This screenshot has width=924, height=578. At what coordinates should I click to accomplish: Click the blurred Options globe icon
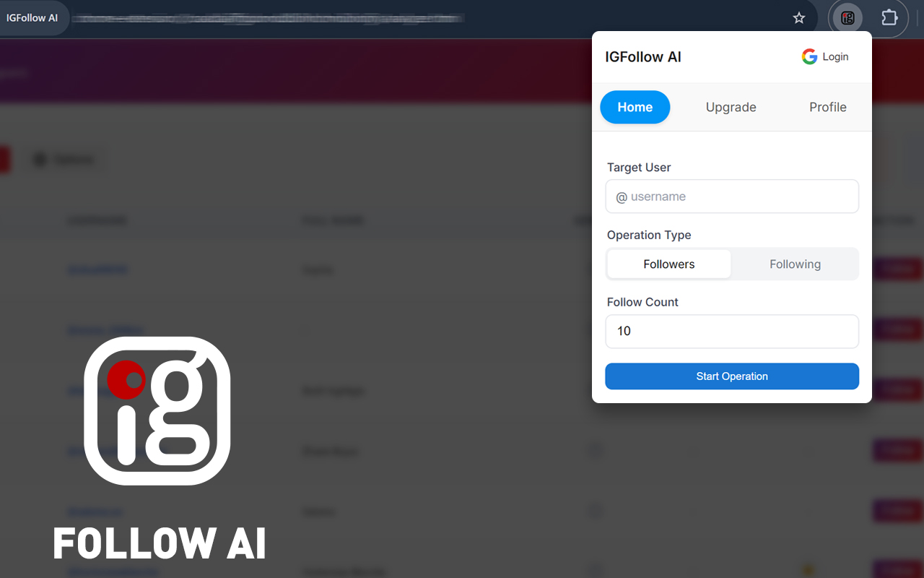[x=40, y=160]
